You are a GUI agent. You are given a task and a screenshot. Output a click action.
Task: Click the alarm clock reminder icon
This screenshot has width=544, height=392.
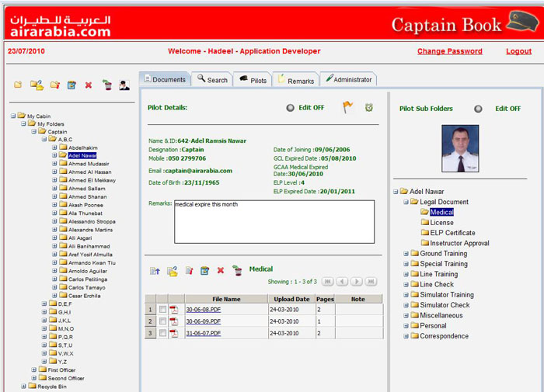[x=369, y=108]
